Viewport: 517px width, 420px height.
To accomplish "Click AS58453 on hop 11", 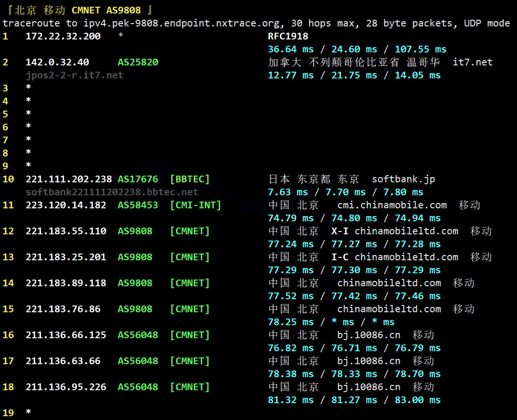I will [138, 205].
